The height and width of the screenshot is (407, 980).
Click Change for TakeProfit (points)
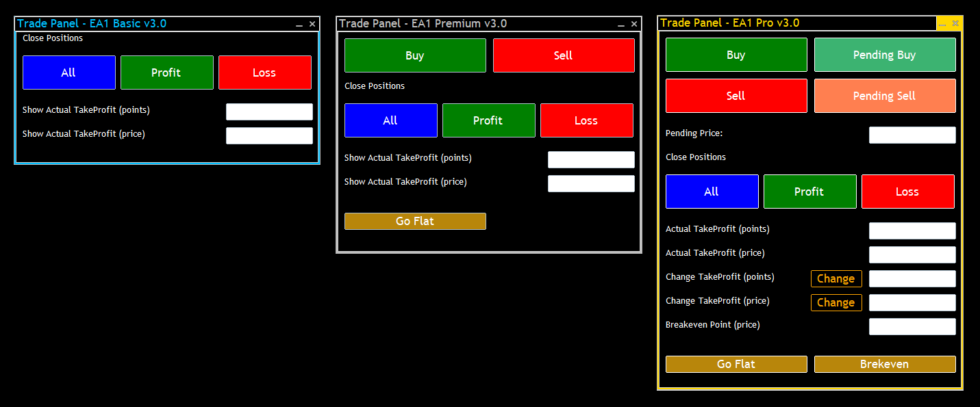pos(836,278)
